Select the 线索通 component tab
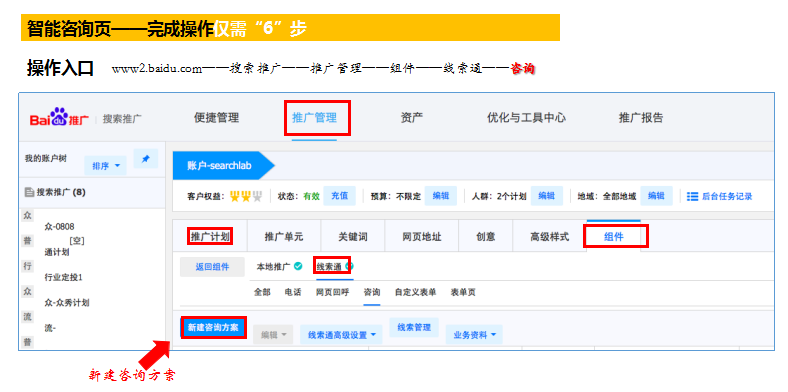This screenshot has height=392, width=788. point(329,266)
